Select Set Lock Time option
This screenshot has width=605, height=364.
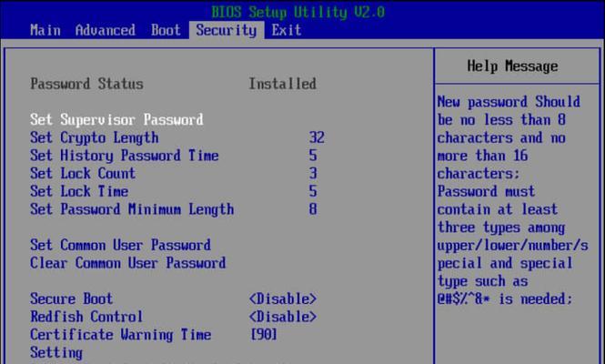[x=79, y=191]
